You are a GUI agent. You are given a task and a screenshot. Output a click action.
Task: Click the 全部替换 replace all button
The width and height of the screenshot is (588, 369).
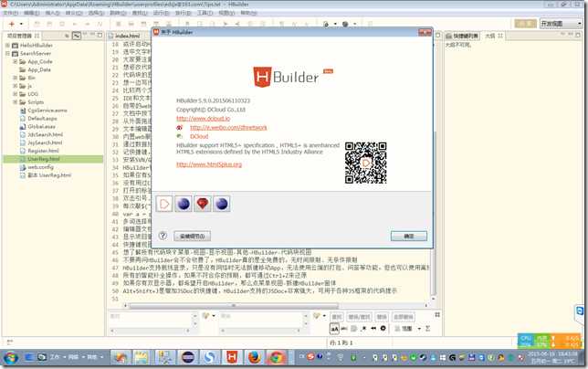[x=404, y=317]
